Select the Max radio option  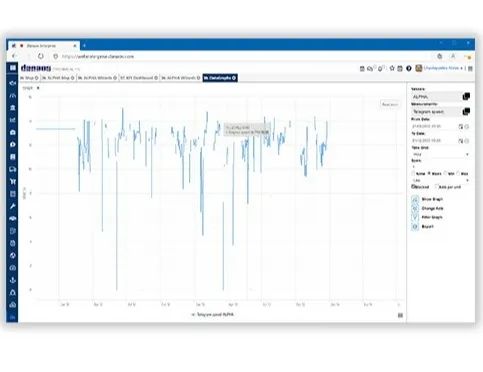pos(458,173)
